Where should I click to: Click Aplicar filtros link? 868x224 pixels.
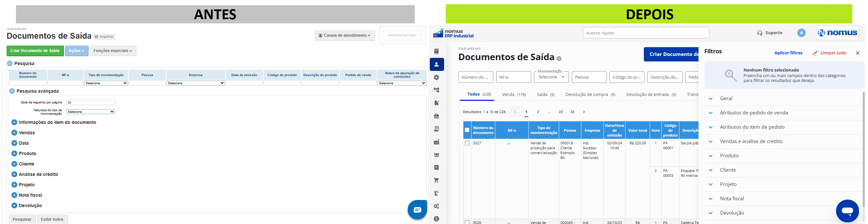(x=788, y=53)
